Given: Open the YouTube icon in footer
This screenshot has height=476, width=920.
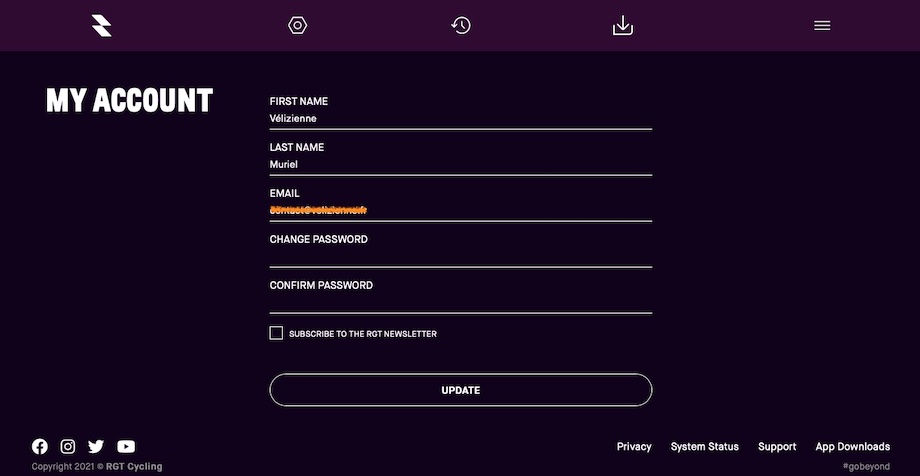Looking at the screenshot, I should click(126, 447).
